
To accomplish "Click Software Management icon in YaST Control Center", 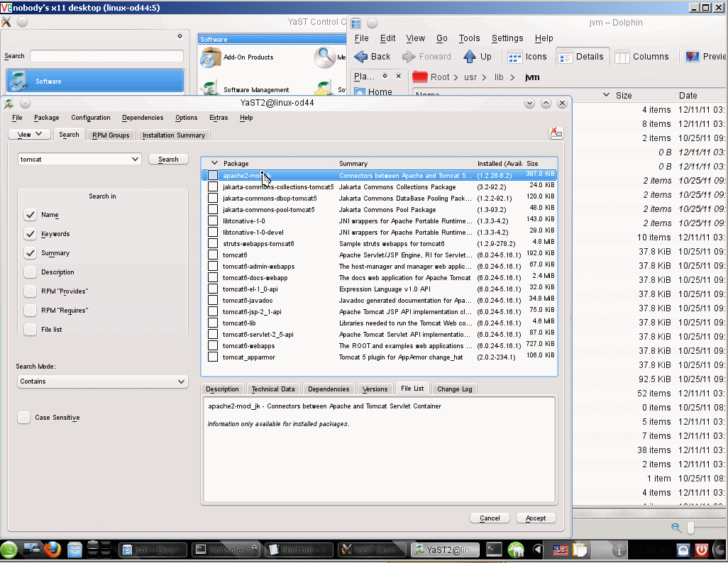I will tap(210, 87).
